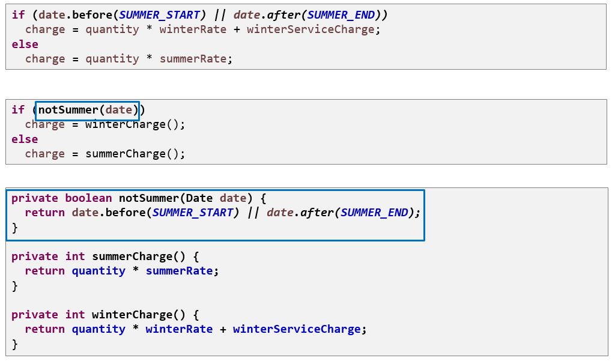
Task: Click the "else" keyword above "charge = summerCharge();"
Action: pyautogui.click(x=25, y=139)
